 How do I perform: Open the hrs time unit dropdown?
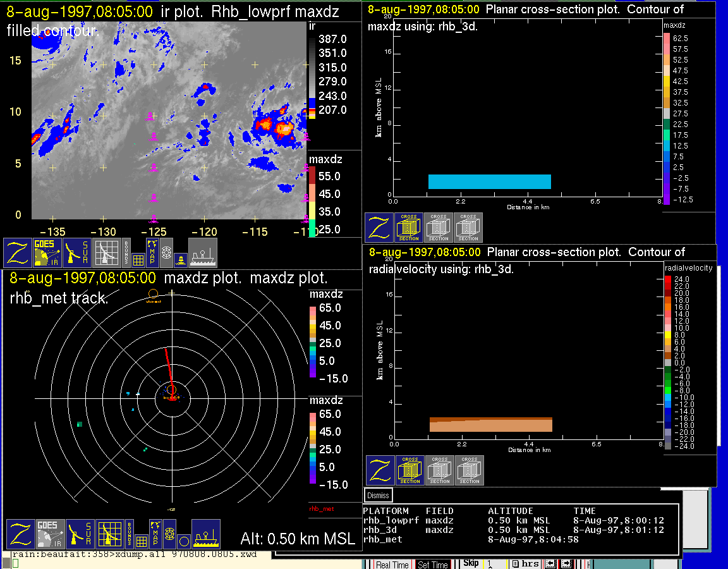point(526,563)
